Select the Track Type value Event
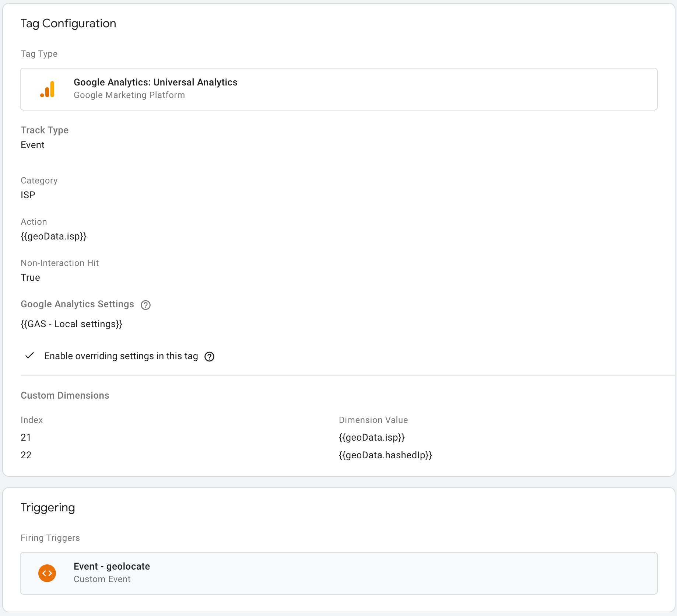The width and height of the screenshot is (677, 616). [x=32, y=145]
